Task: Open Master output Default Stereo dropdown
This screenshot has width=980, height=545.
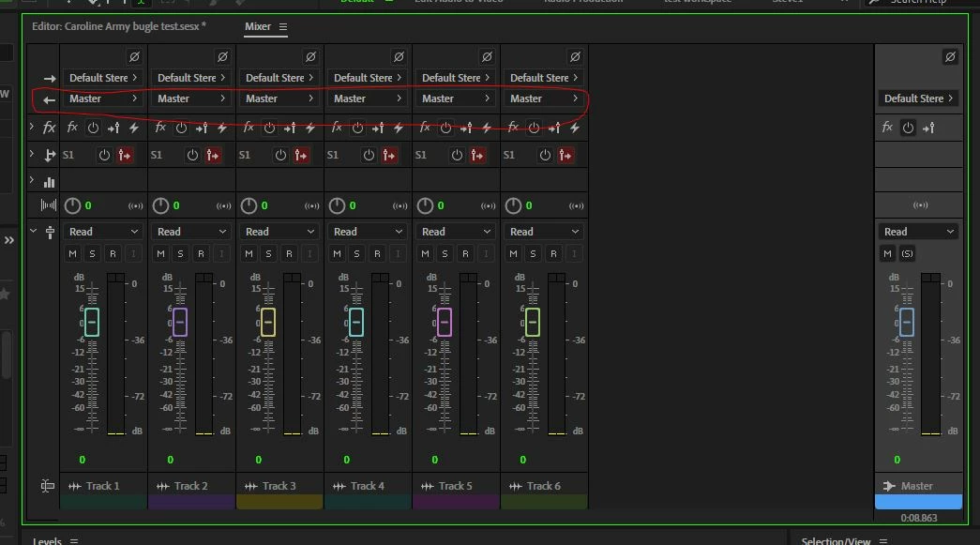Action: point(918,98)
